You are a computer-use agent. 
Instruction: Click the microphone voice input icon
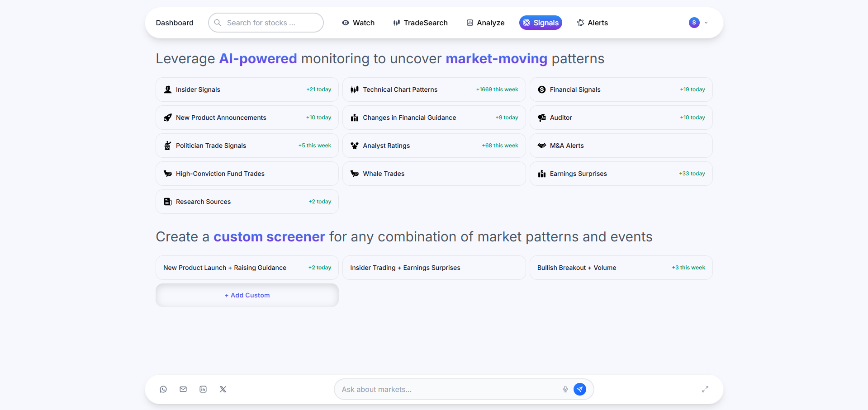coord(565,389)
